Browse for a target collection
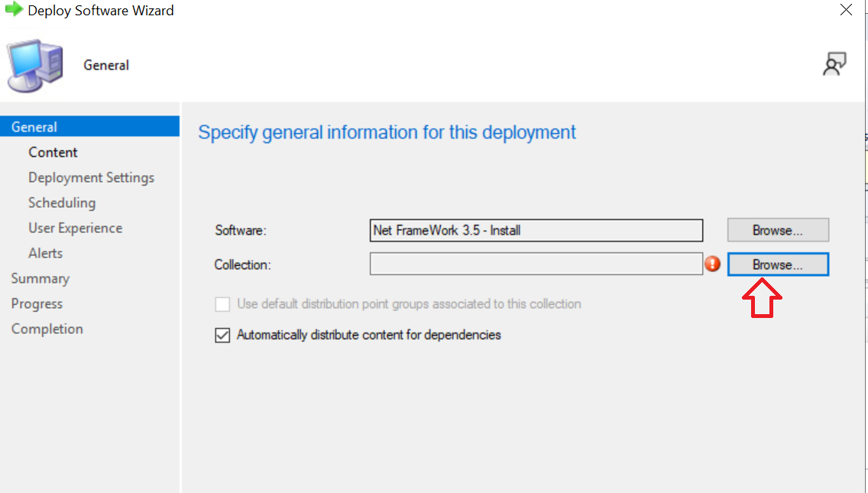The height and width of the screenshot is (493, 868). click(777, 264)
